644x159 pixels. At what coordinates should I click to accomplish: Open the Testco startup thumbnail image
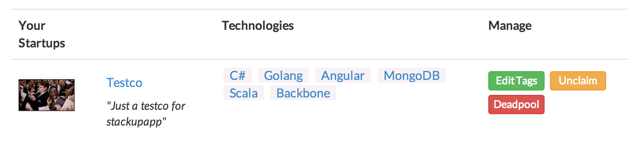47,95
